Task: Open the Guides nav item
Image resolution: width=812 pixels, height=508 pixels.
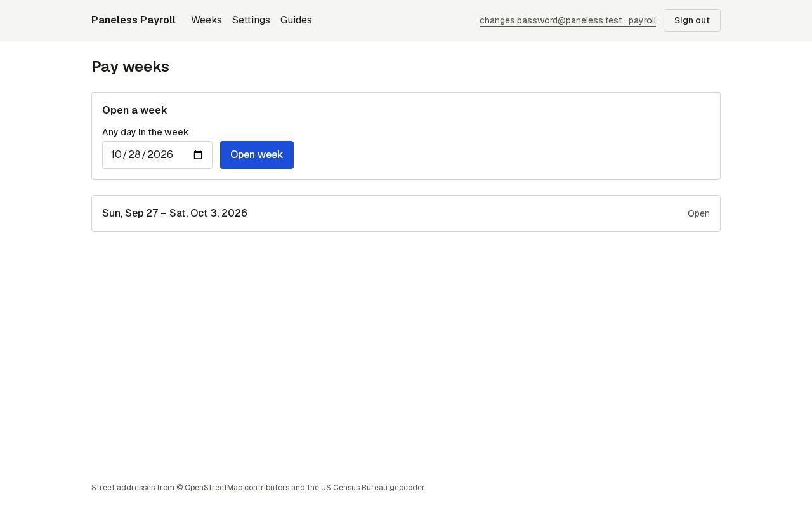Action: (x=296, y=20)
